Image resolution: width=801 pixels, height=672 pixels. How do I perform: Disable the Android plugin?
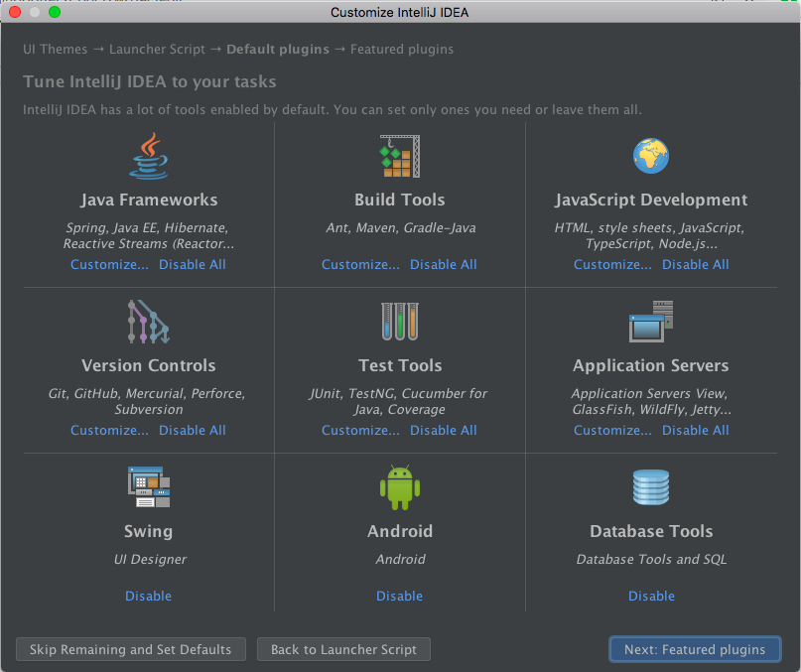399,596
